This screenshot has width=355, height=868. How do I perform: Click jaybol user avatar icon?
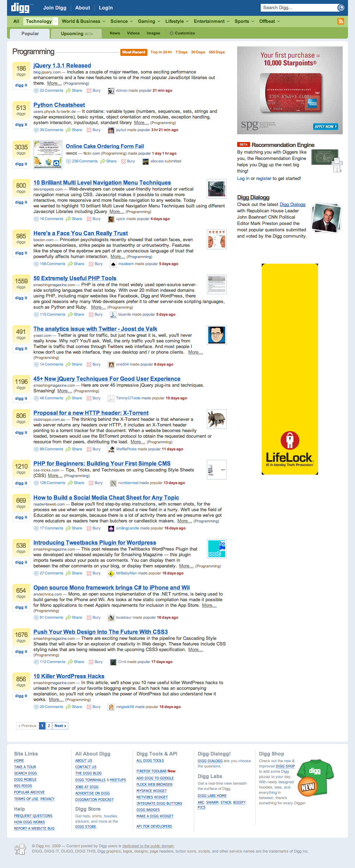[x=111, y=130]
